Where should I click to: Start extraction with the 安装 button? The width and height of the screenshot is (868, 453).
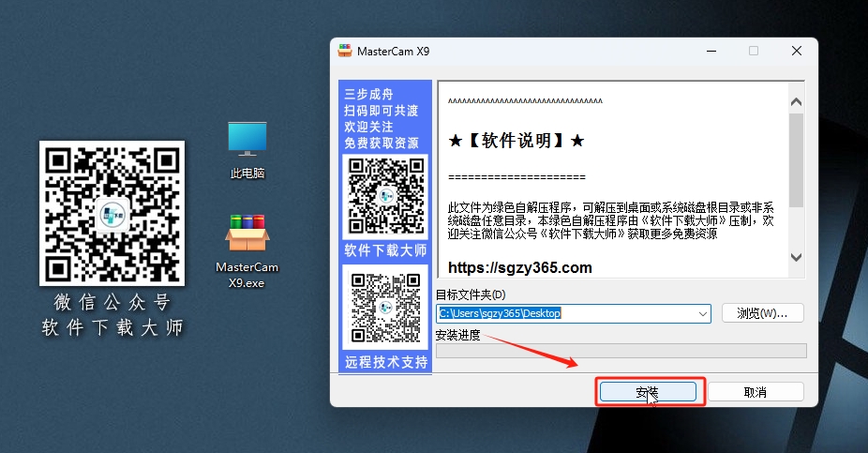click(x=650, y=391)
